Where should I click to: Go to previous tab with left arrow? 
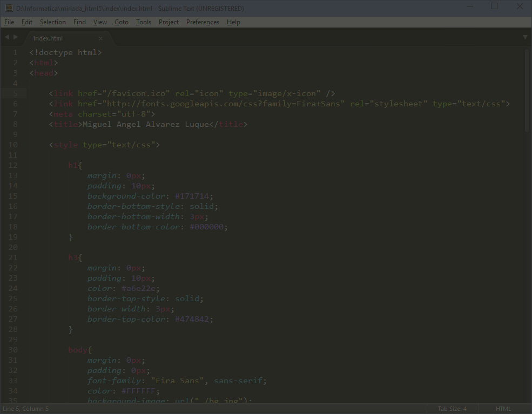click(7, 37)
